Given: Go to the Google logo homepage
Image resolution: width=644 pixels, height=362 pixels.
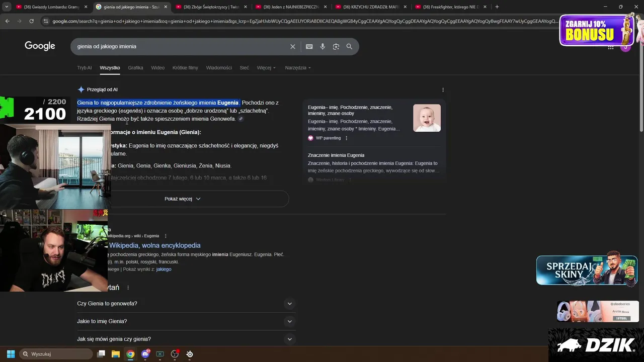Looking at the screenshot, I should point(40,46).
